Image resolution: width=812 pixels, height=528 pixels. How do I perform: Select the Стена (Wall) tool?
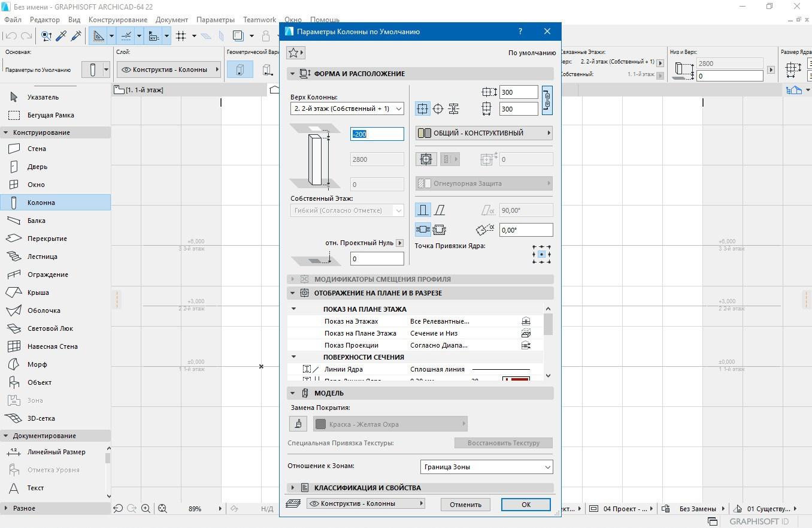36,149
